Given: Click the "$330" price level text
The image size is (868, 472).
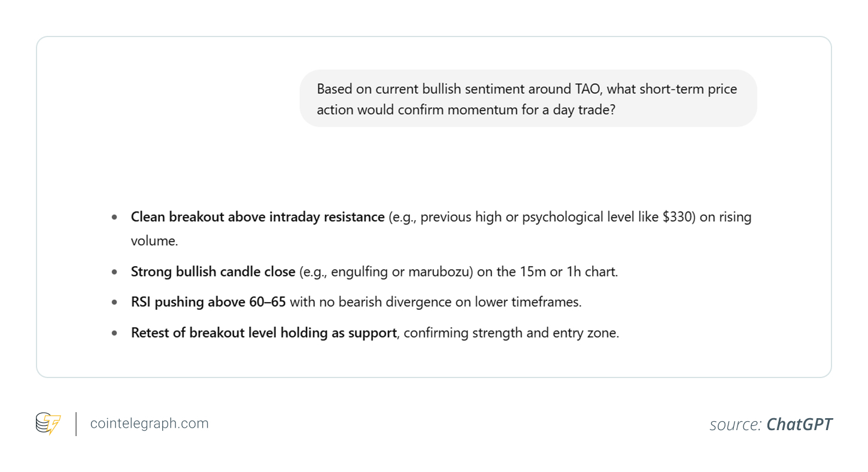Looking at the screenshot, I should click(678, 217).
